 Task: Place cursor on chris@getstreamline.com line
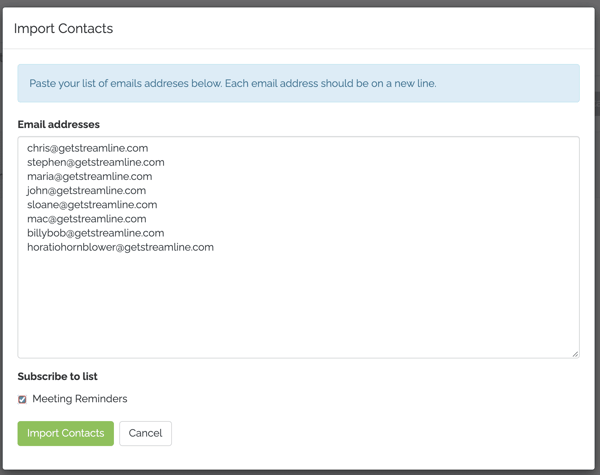(88, 148)
